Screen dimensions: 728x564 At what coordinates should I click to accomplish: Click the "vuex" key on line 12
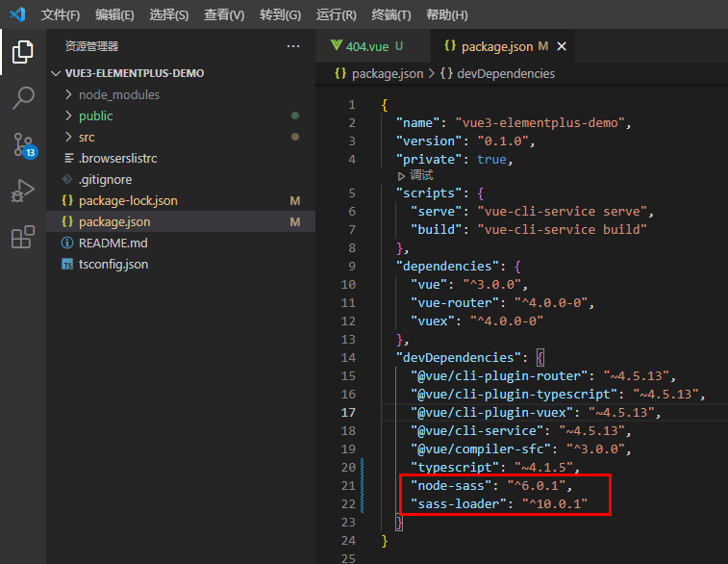point(432,321)
